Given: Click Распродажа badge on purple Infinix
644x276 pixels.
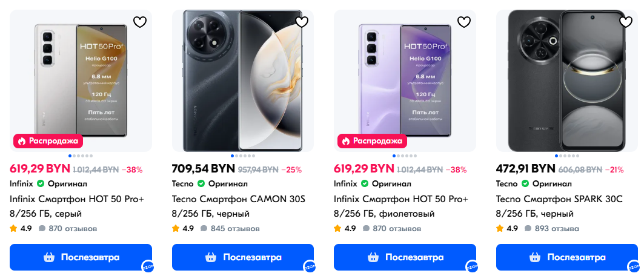Looking at the screenshot, I should (x=372, y=141).
